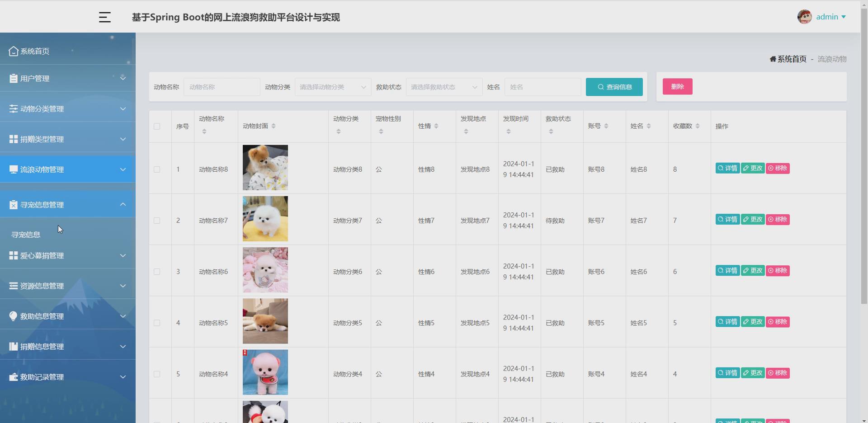Screen dimensions: 868x423
Task: Click the 救助记录管理 folder icon
Action: (x=13, y=376)
